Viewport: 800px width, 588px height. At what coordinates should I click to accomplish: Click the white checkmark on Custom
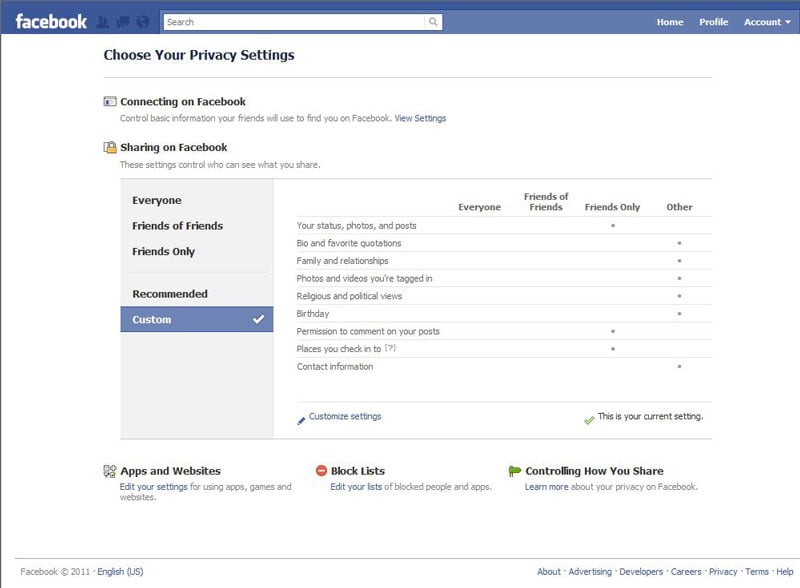[258, 319]
